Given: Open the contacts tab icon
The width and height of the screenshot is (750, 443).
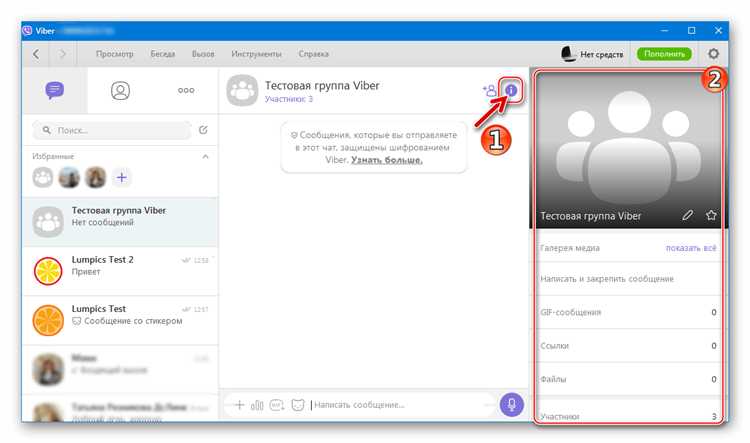Looking at the screenshot, I should [x=120, y=90].
